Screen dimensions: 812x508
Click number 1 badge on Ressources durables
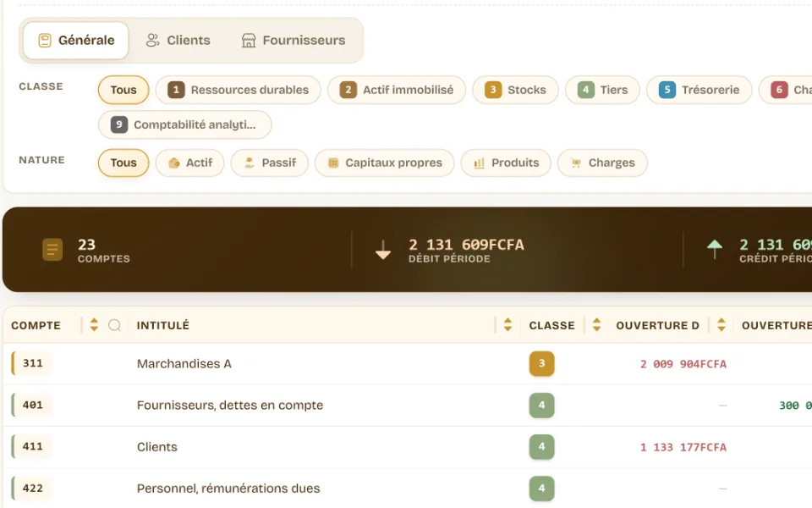pos(176,90)
